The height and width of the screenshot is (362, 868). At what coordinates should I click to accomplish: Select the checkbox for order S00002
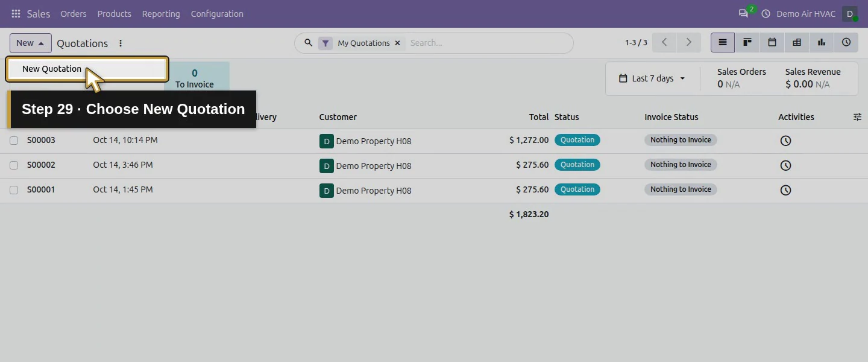pos(14,165)
